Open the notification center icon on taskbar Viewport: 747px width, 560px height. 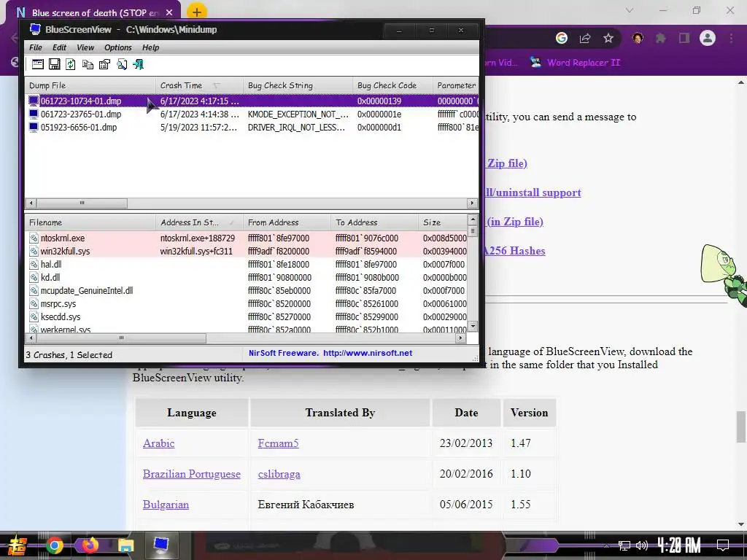[723, 545]
